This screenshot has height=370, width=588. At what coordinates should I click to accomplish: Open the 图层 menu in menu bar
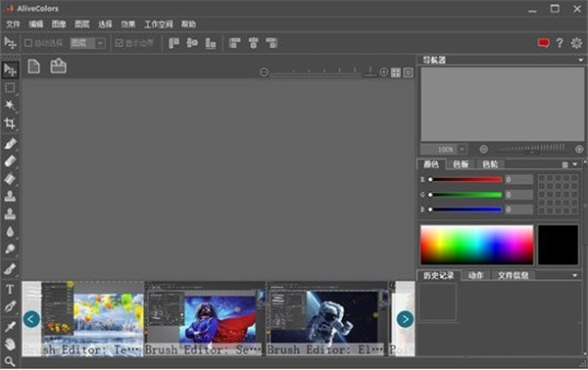[81, 24]
